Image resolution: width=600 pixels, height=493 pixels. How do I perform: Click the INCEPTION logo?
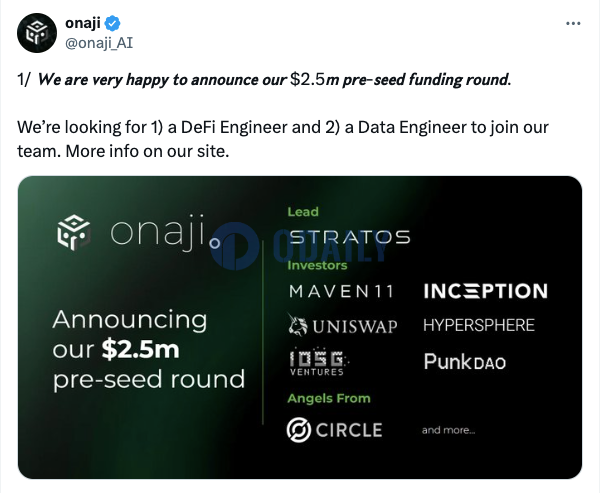pos(486,291)
